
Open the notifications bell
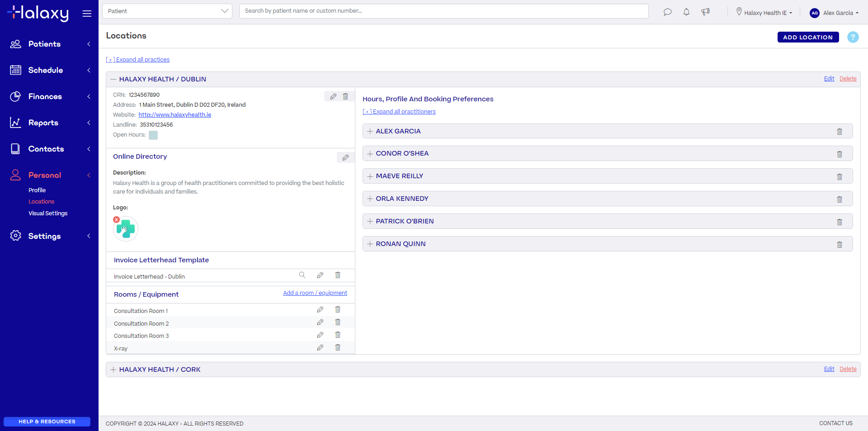tap(686, 12)
